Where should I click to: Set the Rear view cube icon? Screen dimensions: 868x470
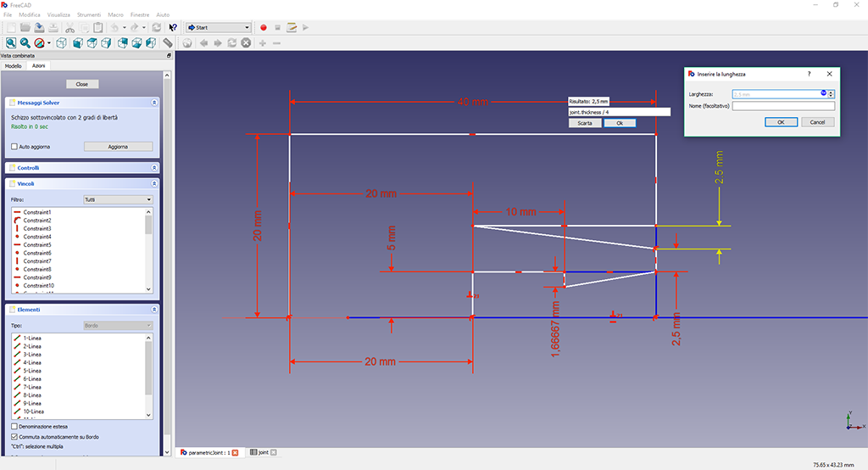tap(122, 42)
